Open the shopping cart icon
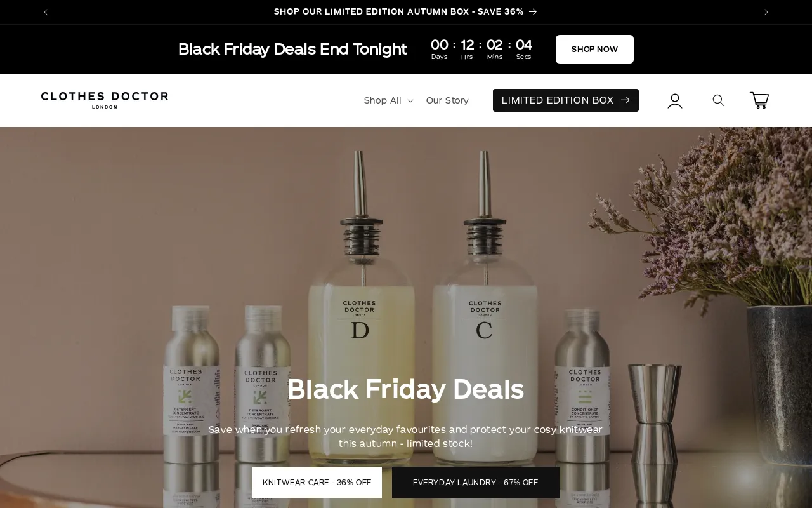The height and width of the screenshot is (508, 812). coord(759,100)
